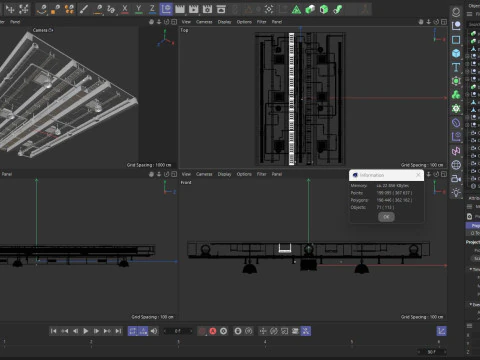Click the timeline graph icon at right
Image resolution: width=480 pixels, height=360 pixels.
point(441,331)
